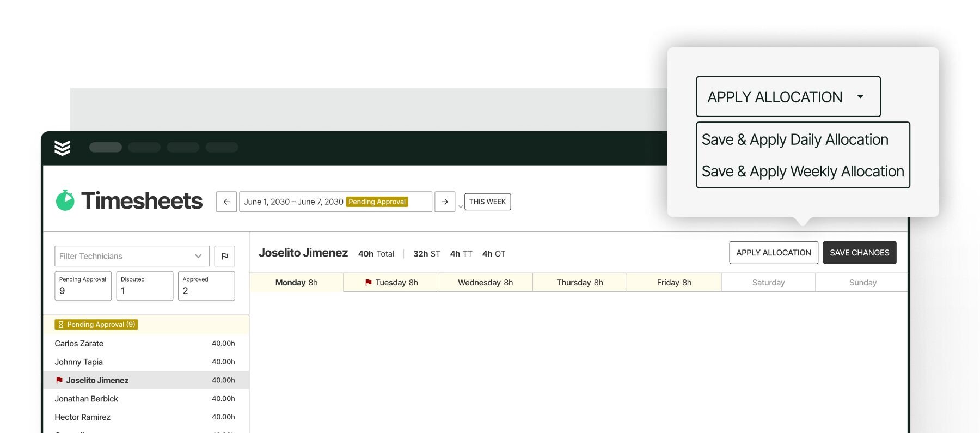Click the 32h ST value
This screenshot has width=980, height=433.
point(426,254)
